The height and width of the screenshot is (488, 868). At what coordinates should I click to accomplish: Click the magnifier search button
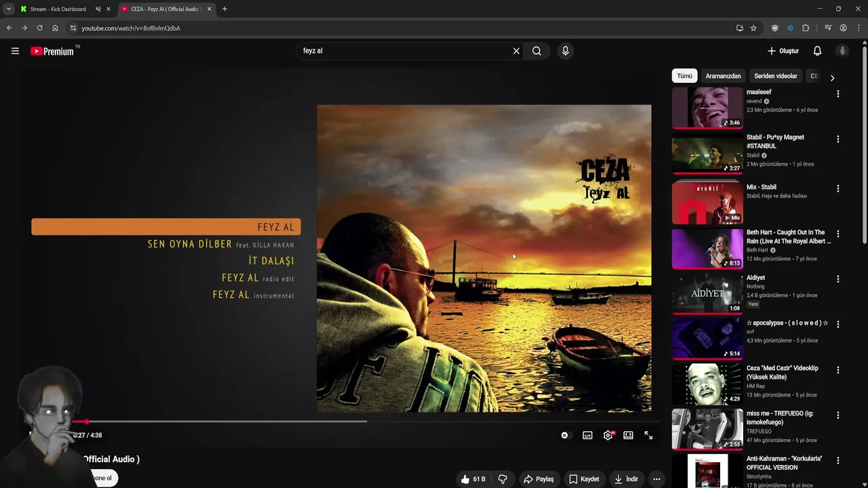536,51
